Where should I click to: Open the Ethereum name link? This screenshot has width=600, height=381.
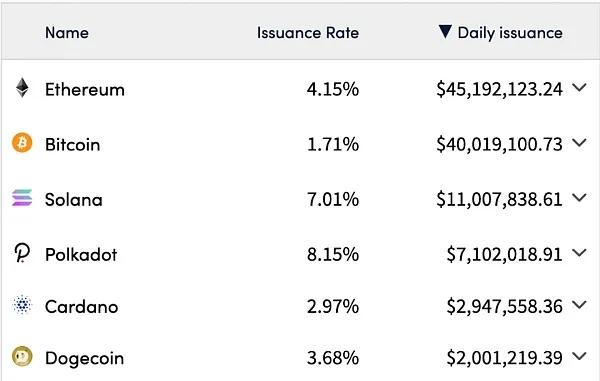[x=85, y=90]
